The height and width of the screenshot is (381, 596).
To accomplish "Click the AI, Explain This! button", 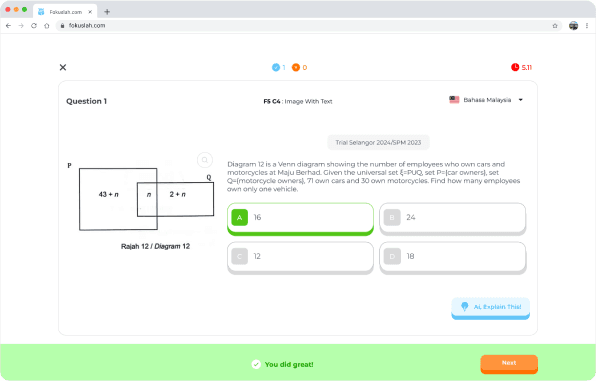I will coord(490,308).
